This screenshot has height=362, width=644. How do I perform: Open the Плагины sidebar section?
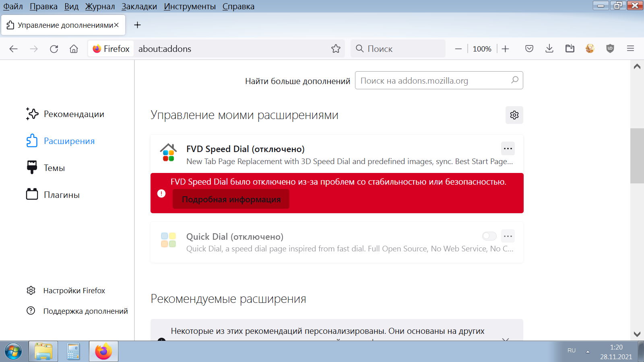(53, 195)
